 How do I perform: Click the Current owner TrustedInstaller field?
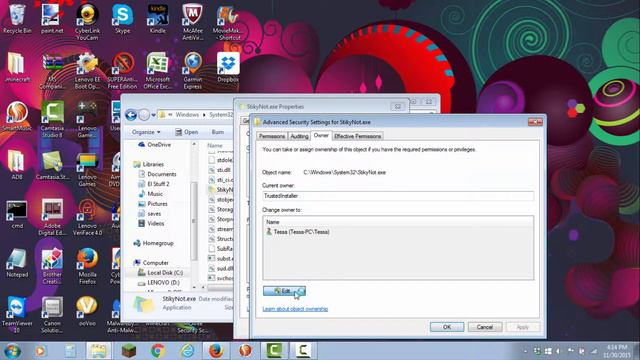[x=398, y=196]
